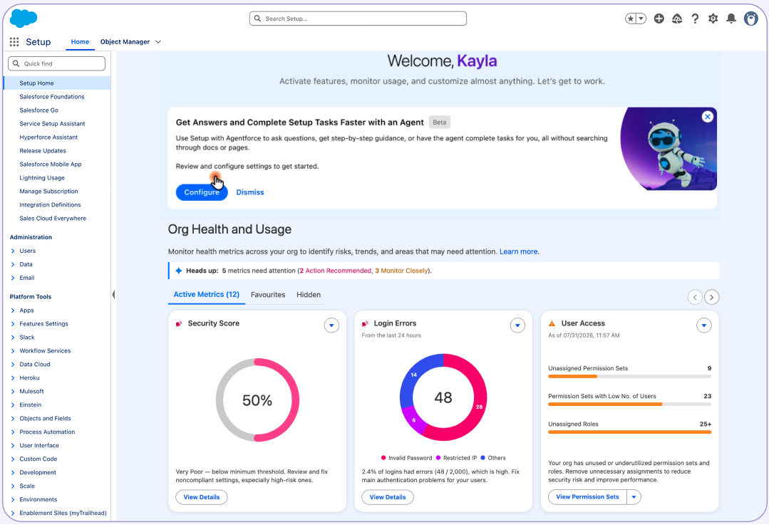Viewport: 769px width, 532px height.
Task: Open the favorites list dropdown arrow
Action: point(641,19)
